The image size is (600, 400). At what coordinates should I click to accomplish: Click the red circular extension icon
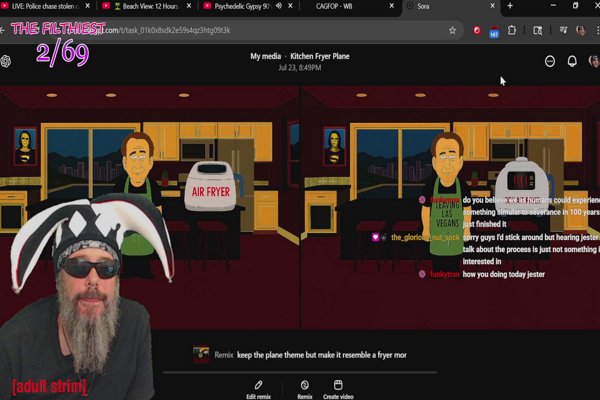(x=477, y=31)
